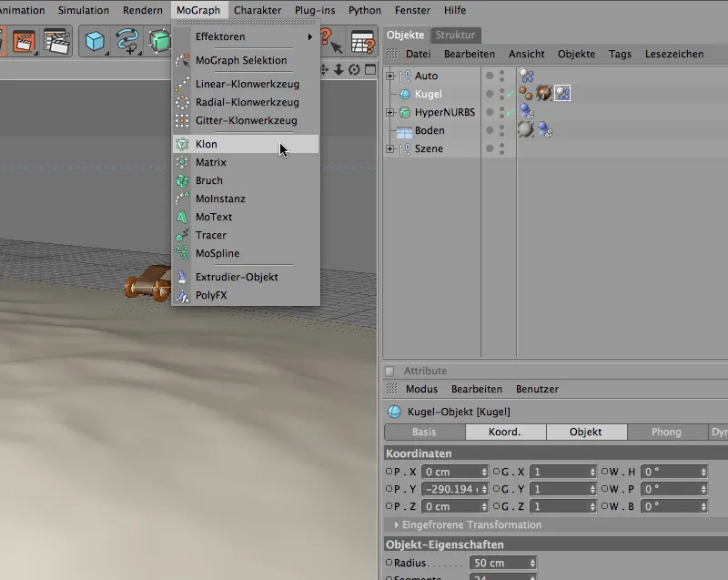
Task: Click the viewport rotate camera icon
Action: [354, 70]
